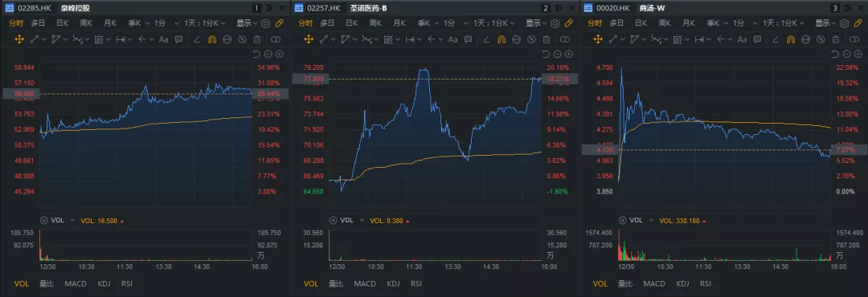Open the list menu icon beside 02257.HK

point(298,8)
